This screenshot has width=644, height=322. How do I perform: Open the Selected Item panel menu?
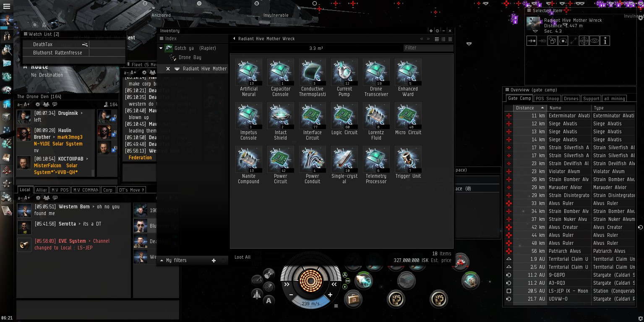tap(529, 10)
